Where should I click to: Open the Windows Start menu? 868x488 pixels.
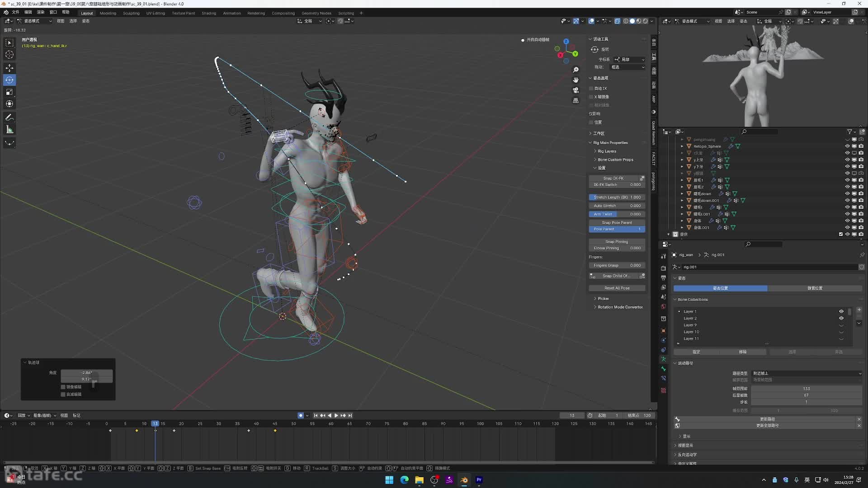pos(389,480)
